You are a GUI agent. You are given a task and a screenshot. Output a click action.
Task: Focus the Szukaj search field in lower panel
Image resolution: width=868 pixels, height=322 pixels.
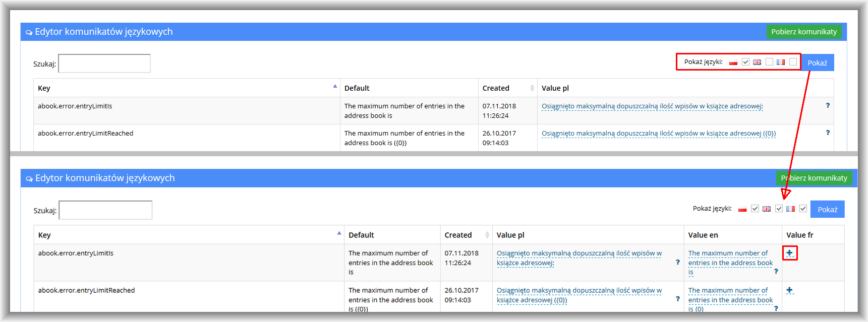pyautogui.click(x=105, y=210)
